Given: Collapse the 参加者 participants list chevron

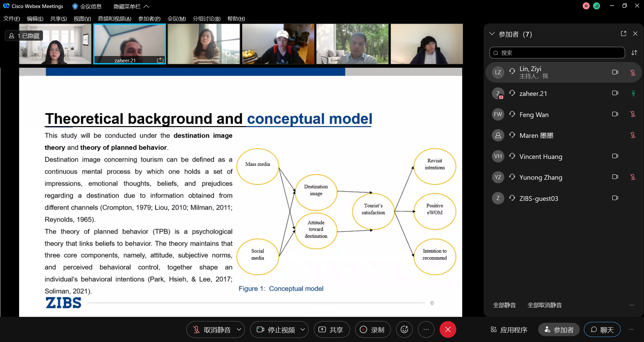Looking at the screenshot, I should pyautogui.click(x=492, y=34).
